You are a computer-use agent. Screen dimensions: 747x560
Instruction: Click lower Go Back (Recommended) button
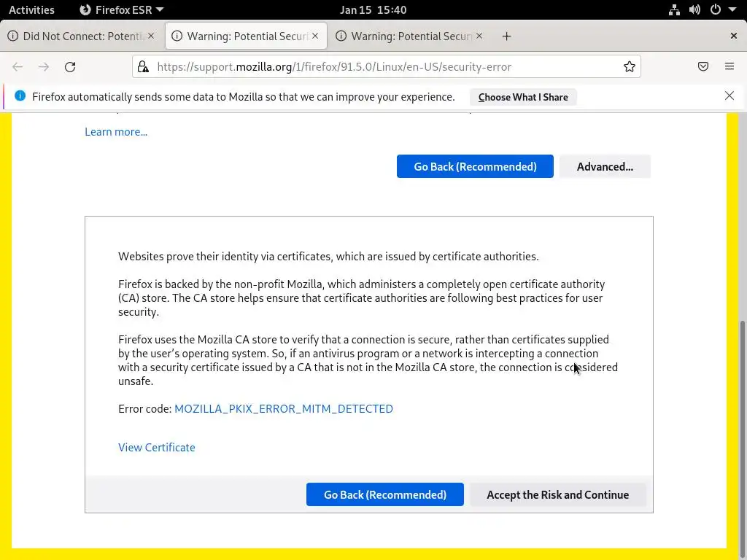click(385, 494)
